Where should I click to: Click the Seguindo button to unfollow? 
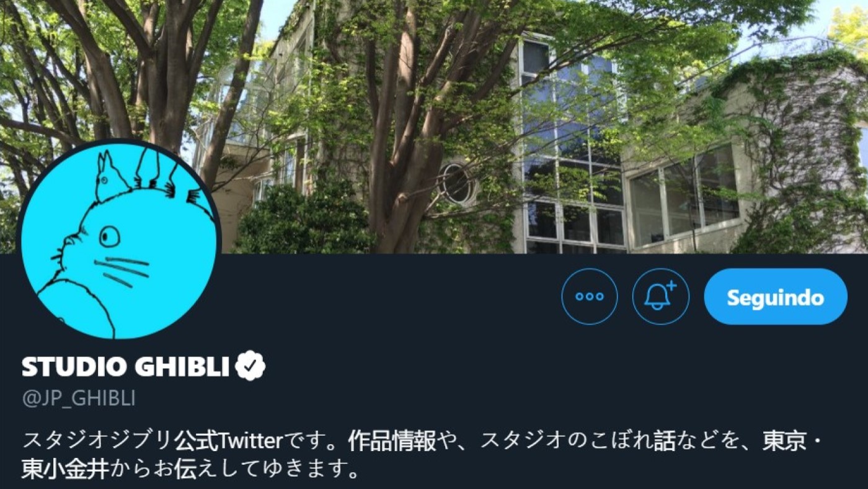(x=776, y=297)
